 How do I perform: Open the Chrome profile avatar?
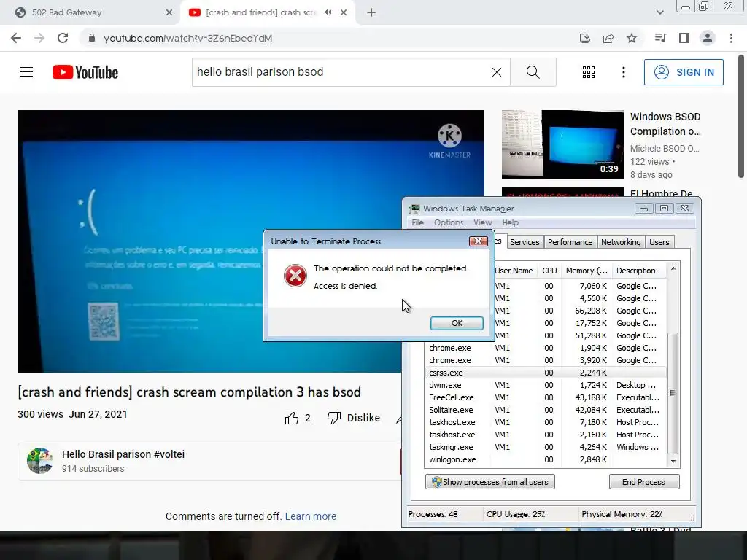point(708,38)
